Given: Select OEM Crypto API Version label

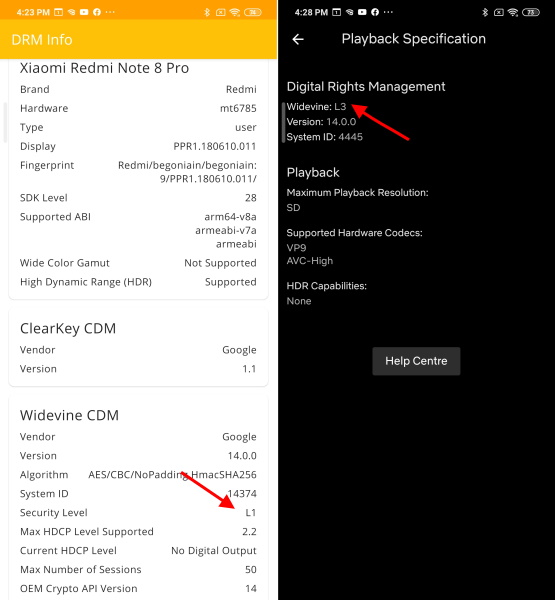Looking at the screenshot, I should click(78, 589).
